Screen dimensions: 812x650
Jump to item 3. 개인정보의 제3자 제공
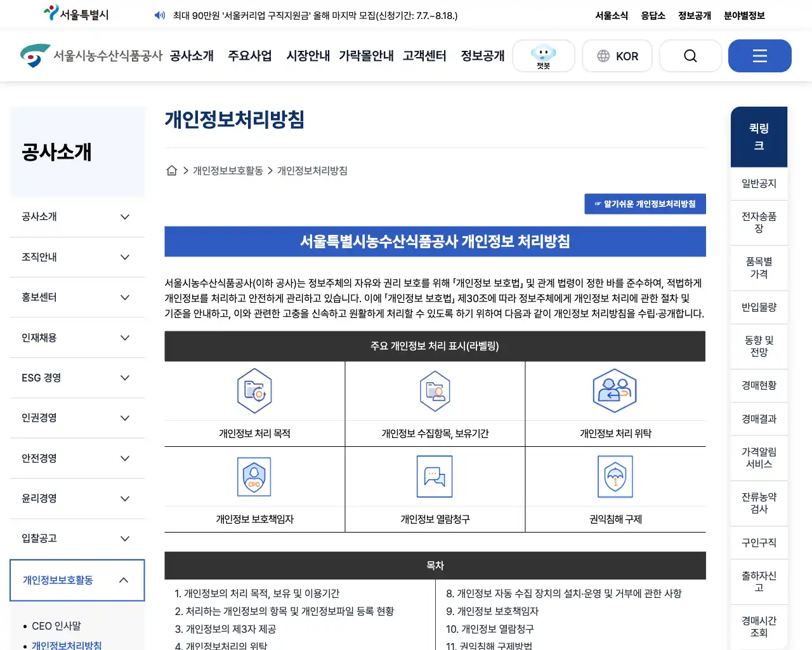pos(225,629)
